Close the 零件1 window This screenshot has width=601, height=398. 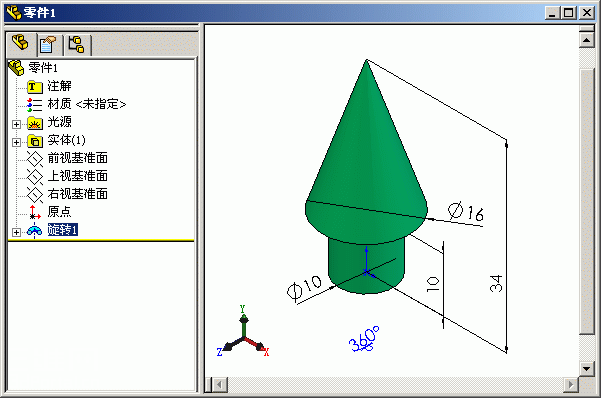tap(587, 13)
